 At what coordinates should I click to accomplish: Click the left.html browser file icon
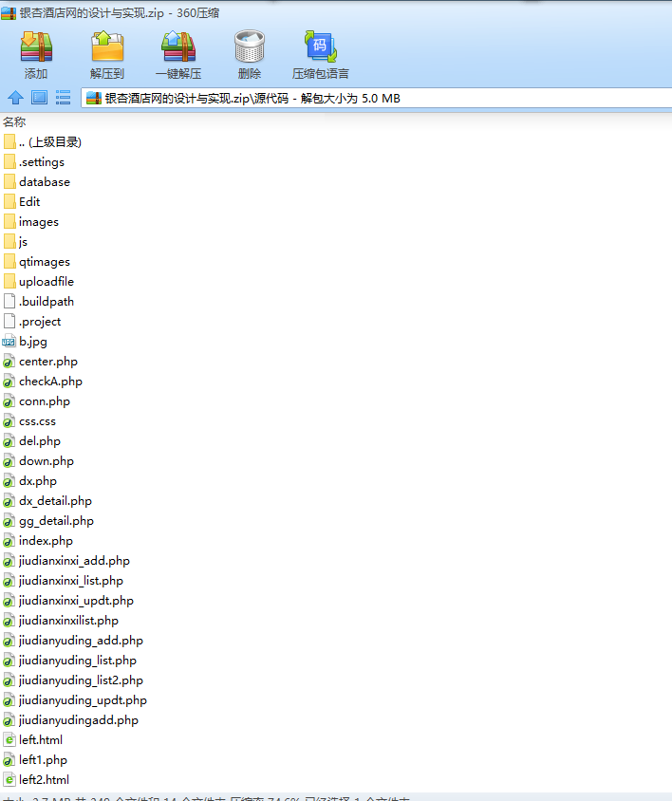click(x=9, y=739)
